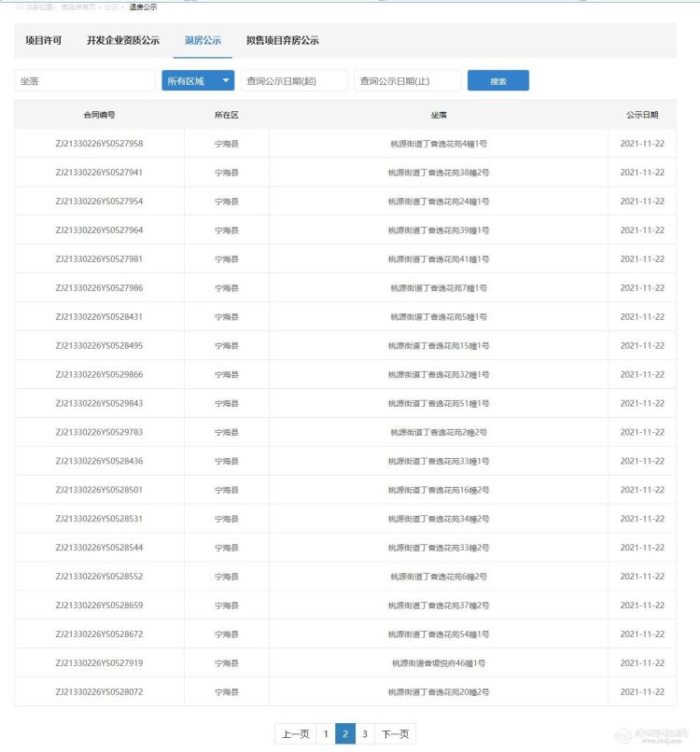Click the 合同编号 column header

coord(99,115)
